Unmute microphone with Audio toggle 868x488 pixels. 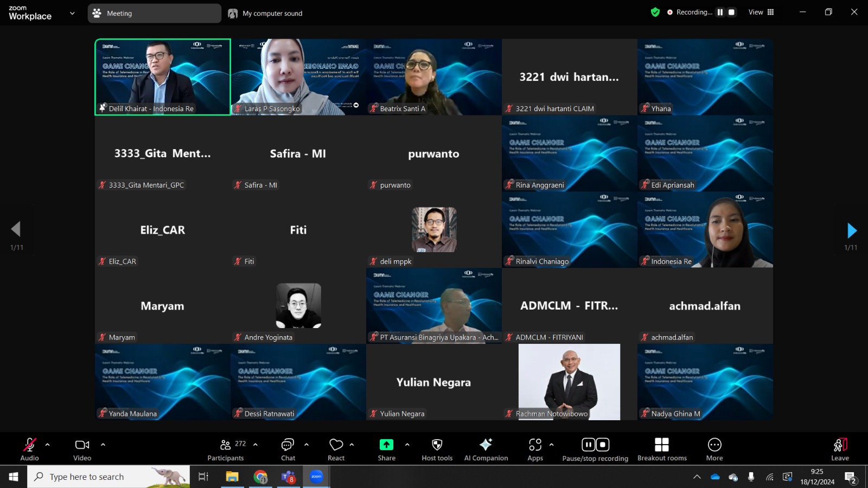pyautogui.click(x=30, y=450)
